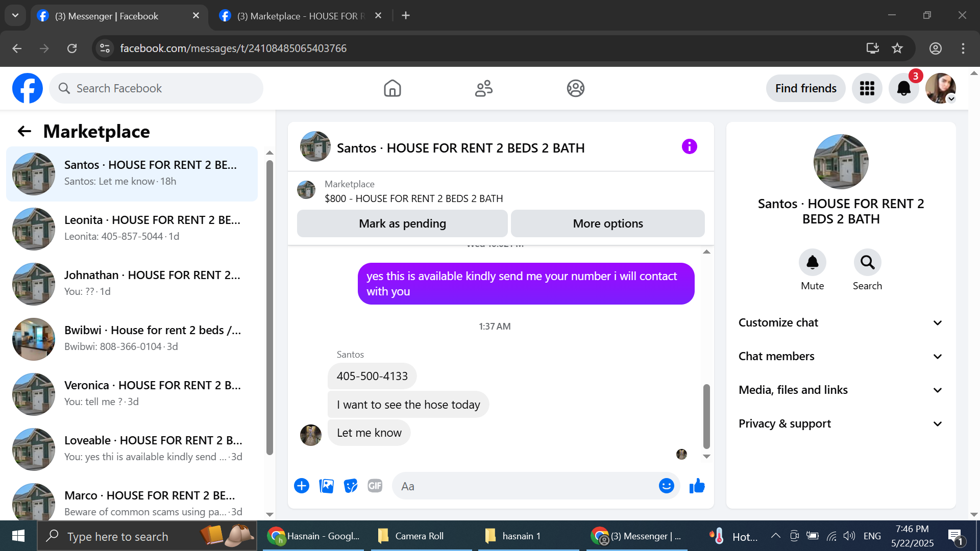Expand Privacy & support section
The image size is (980, 551).
pos(841,424)
